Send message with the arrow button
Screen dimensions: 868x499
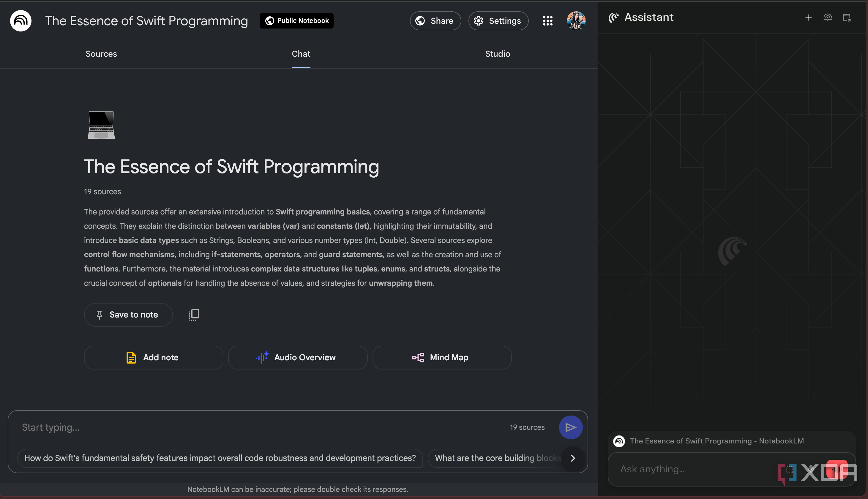(x=571, y=427)
